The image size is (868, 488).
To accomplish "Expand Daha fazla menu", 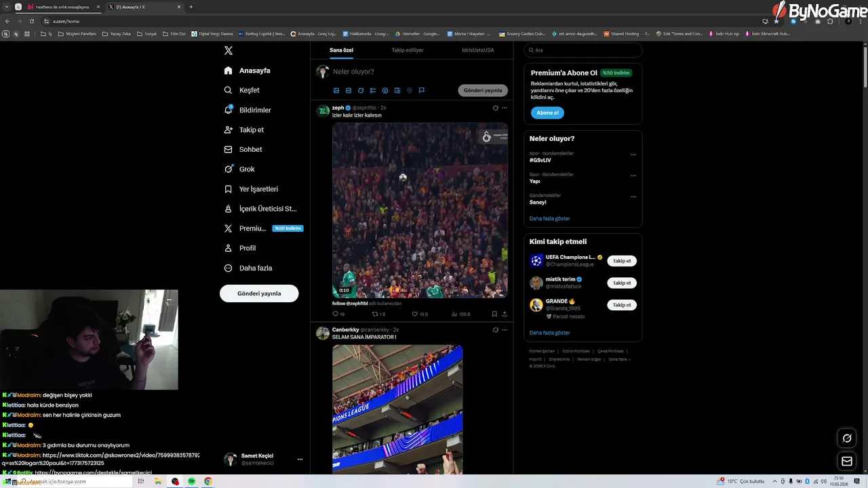I will click(248, 268).
